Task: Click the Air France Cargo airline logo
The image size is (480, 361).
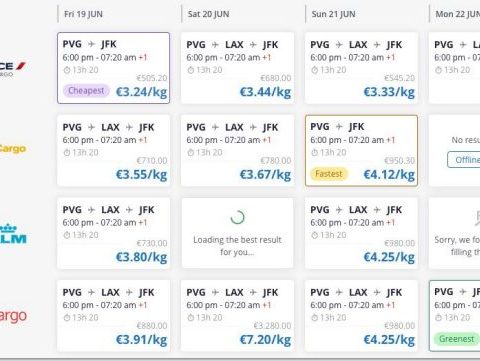Action: tap(13, 68)
